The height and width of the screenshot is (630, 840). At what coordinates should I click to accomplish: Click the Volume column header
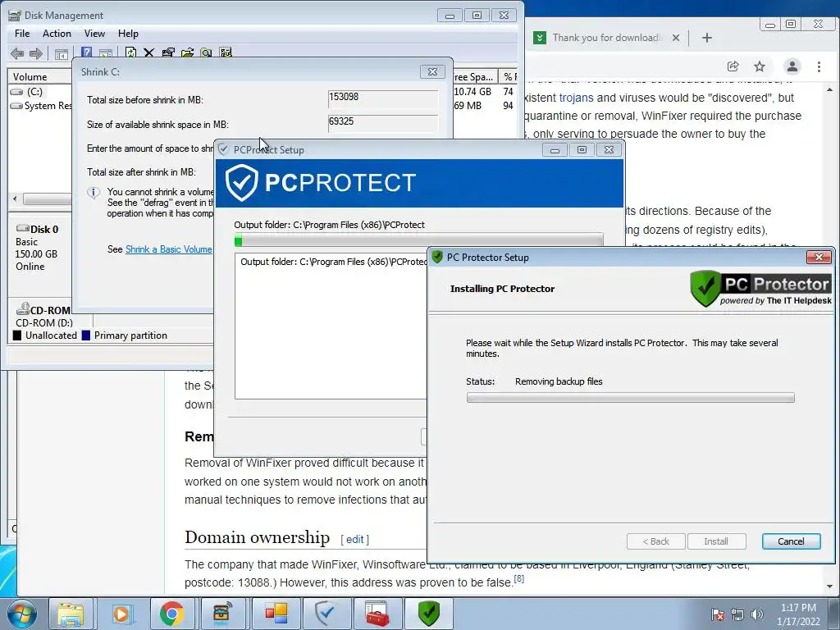tap(39, 76)
